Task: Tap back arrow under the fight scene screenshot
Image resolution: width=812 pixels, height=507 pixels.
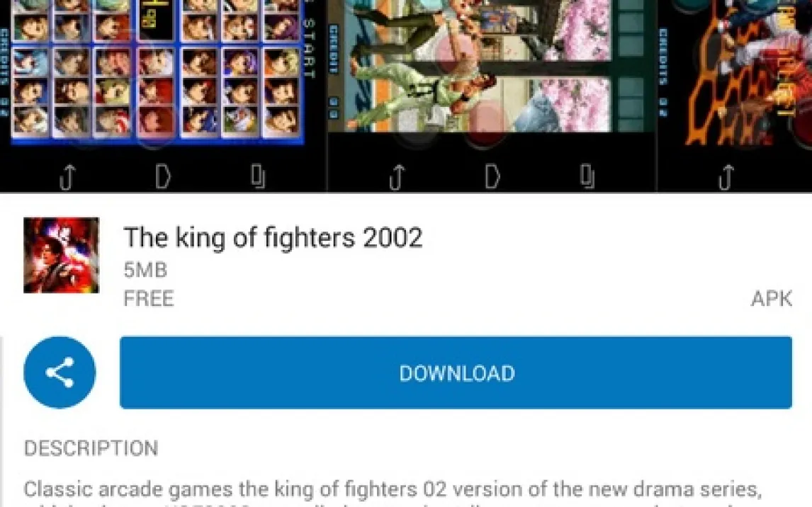Action: pos(397,177)
